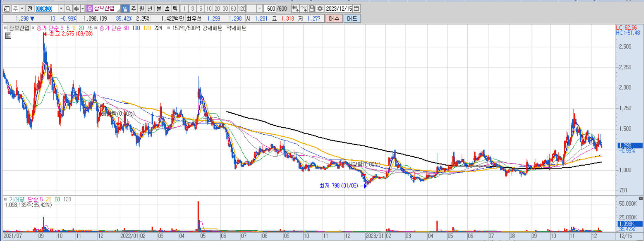
Task: Choose interval 3 button
Action: (x=192, y=9)
